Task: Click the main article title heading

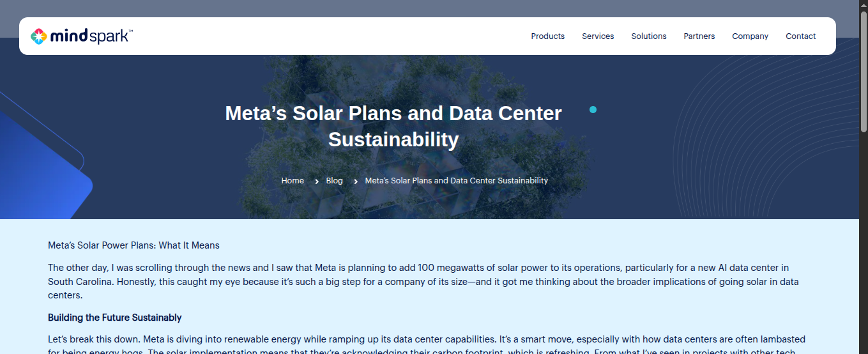Action: [393, 126]
